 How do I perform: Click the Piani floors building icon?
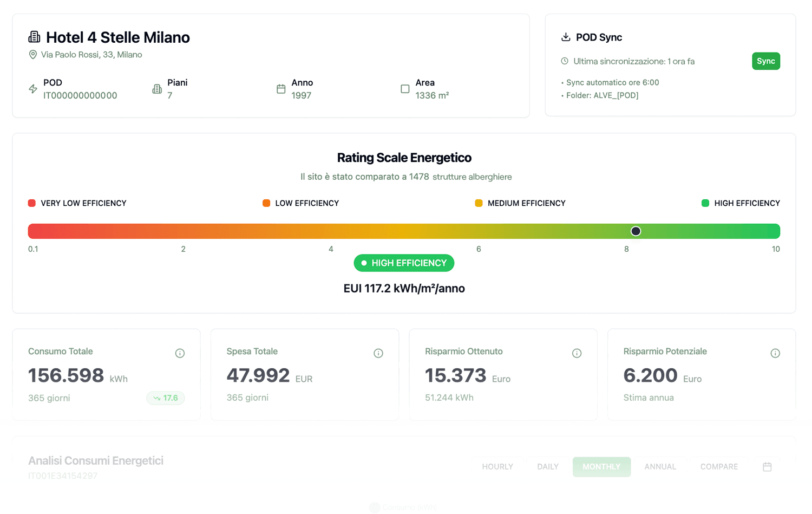[157, 89]
